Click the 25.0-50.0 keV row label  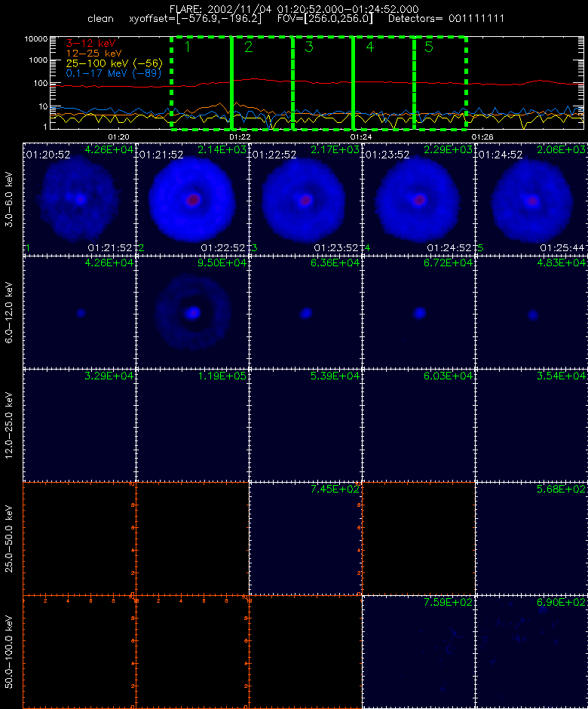[8, 539]
